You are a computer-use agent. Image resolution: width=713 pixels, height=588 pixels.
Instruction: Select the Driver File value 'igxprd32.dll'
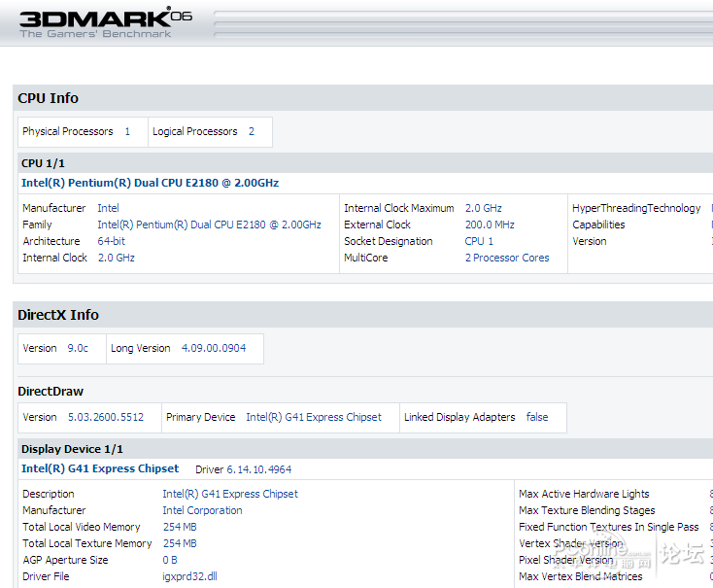coord(189,576)
